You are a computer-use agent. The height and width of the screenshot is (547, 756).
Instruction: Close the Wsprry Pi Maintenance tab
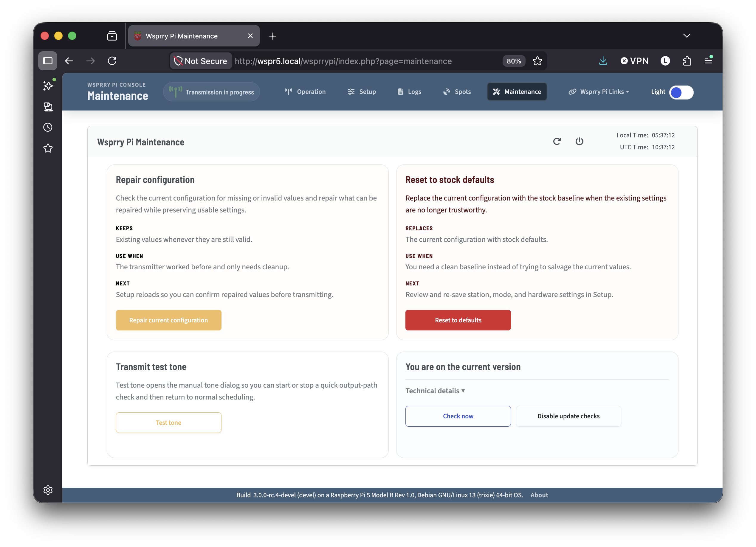click(x=250, y=36)
